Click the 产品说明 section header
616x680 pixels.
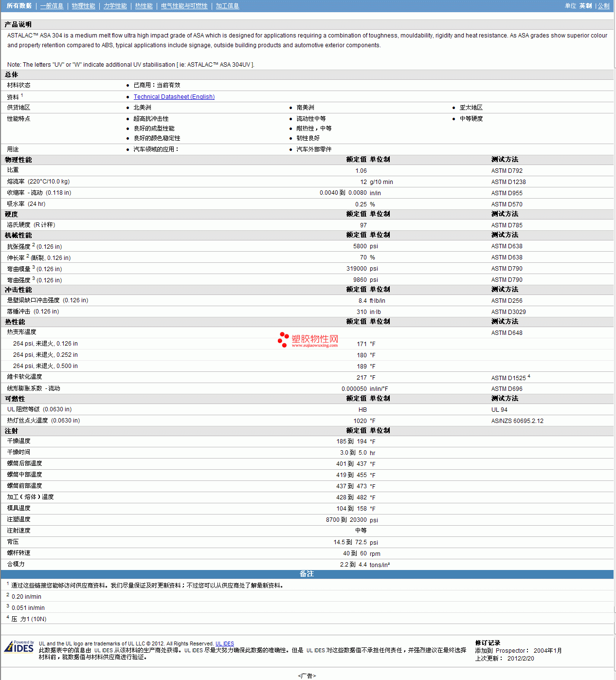[x=18, y=24]
